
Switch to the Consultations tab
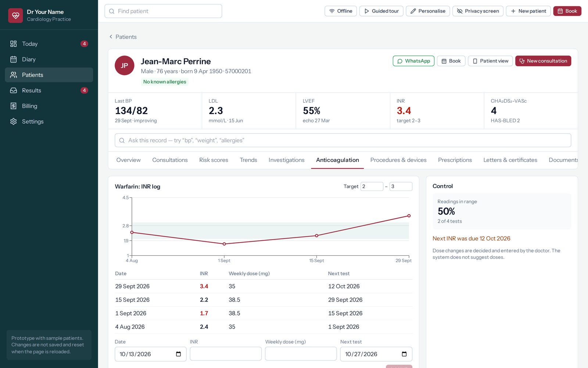tap(170, 160)
